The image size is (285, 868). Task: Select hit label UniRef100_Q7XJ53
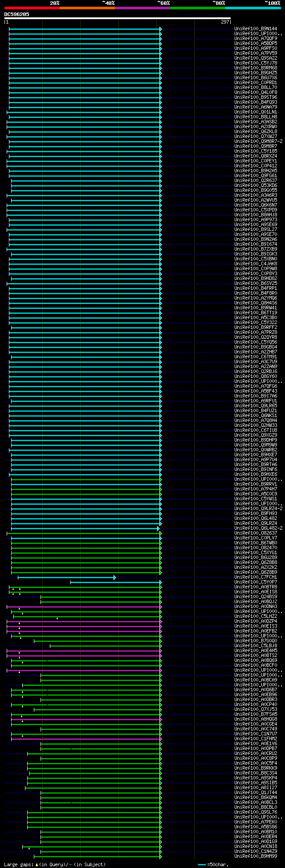click(256, 710)
